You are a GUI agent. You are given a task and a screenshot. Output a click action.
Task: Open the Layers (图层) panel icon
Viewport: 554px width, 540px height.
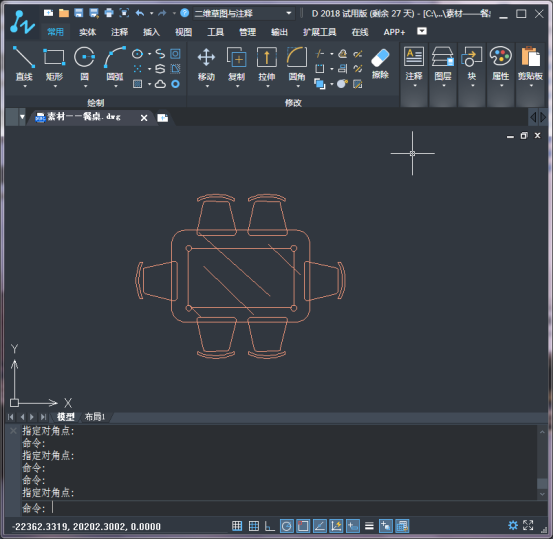coord(443,57)
